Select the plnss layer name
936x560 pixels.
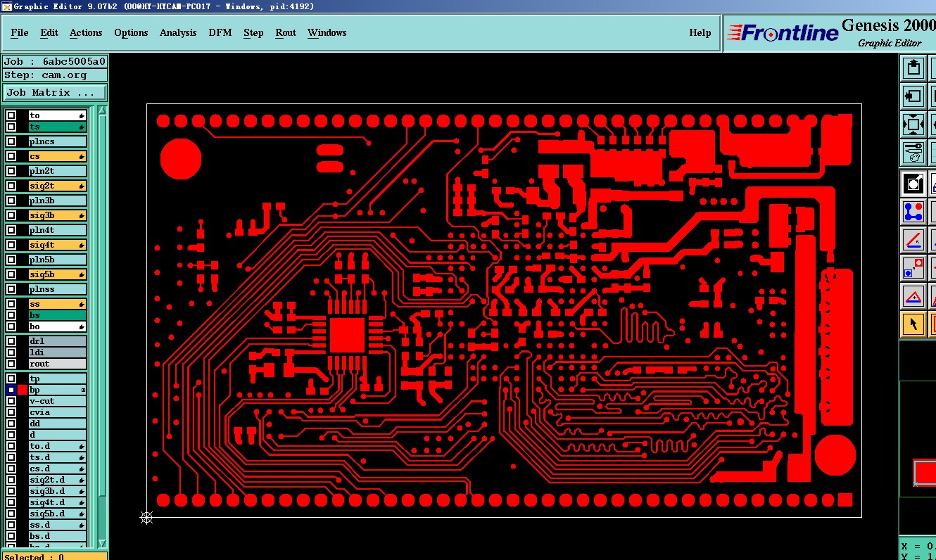[x=58, y=289]
